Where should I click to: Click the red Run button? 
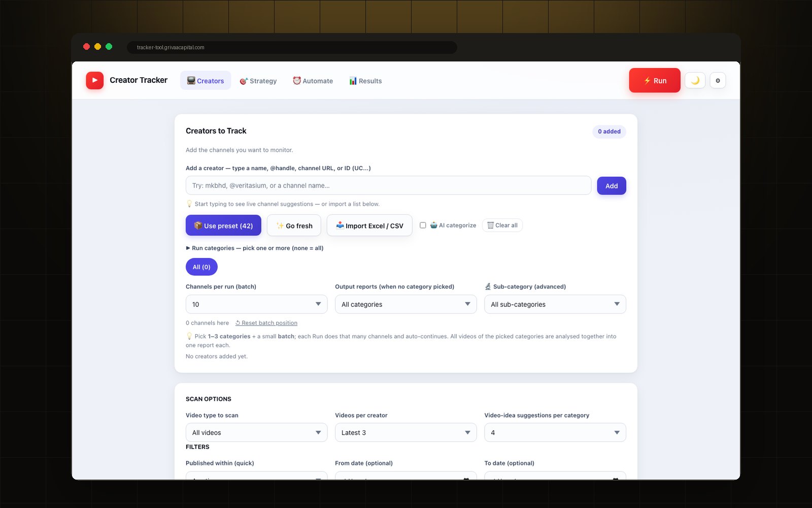[655, 80]
